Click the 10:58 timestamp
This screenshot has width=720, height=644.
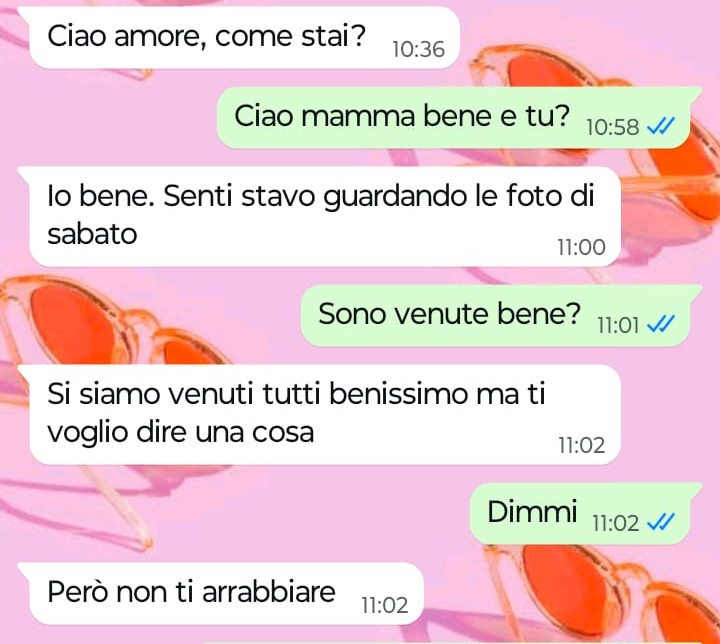613,127
